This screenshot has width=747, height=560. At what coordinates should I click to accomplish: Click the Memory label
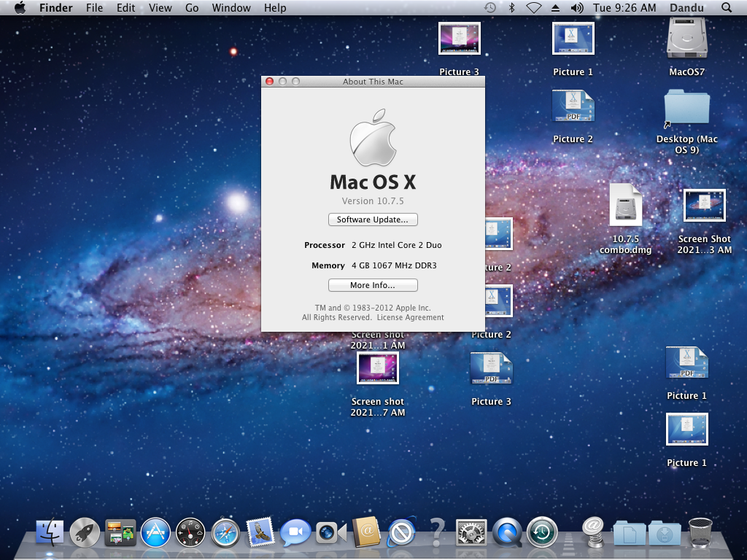pos(328,265)
